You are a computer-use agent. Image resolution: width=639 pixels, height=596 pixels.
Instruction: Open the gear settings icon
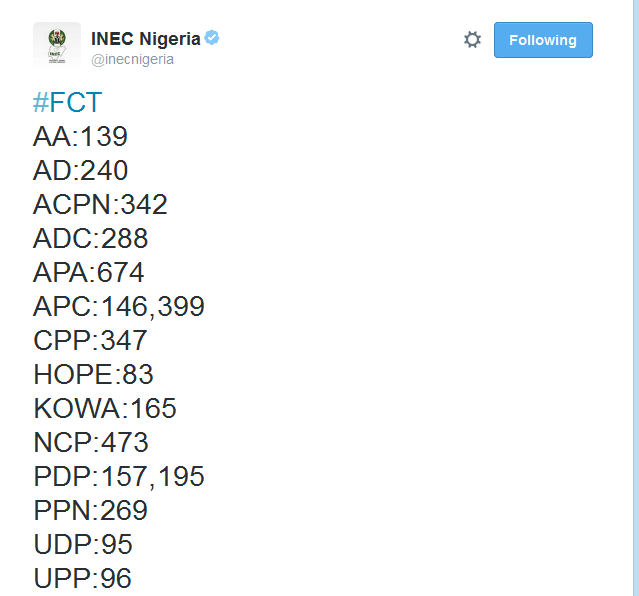(472, 40)
